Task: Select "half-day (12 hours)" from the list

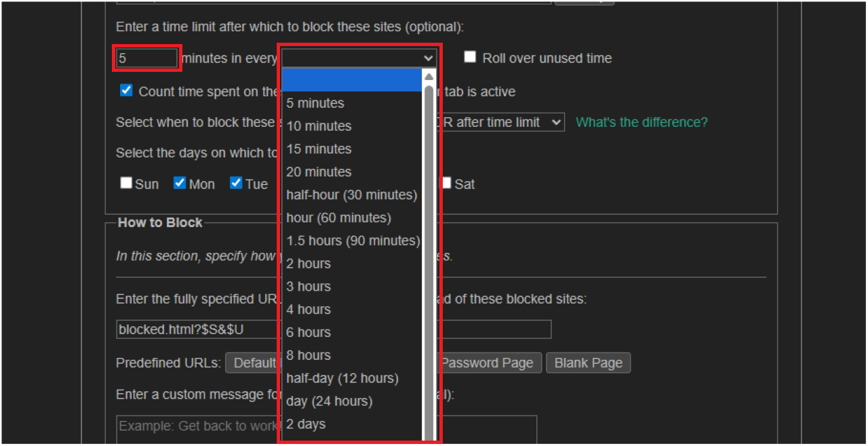Action: pyautogui.click(x=342, y=378)
